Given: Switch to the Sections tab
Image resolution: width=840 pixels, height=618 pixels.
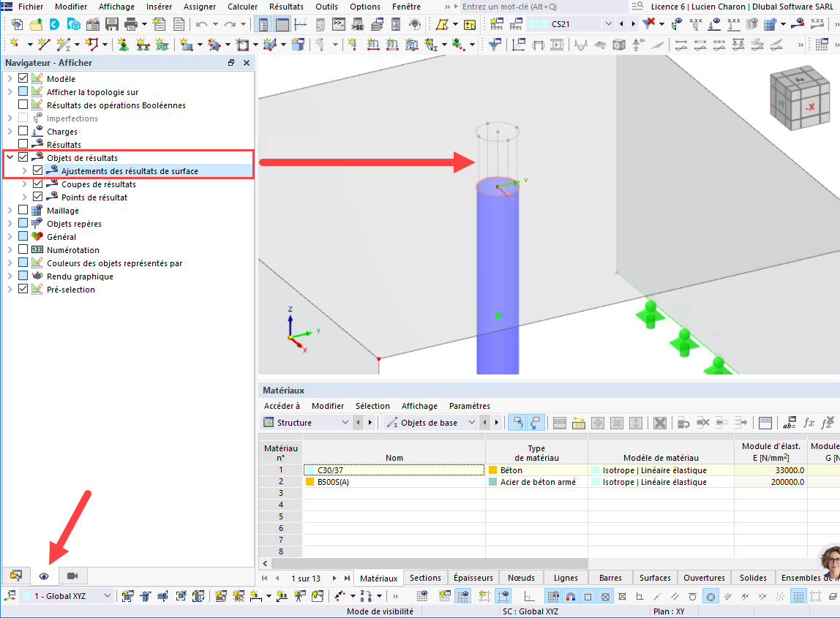Looking at the screenshot, I should pos(425,578).
